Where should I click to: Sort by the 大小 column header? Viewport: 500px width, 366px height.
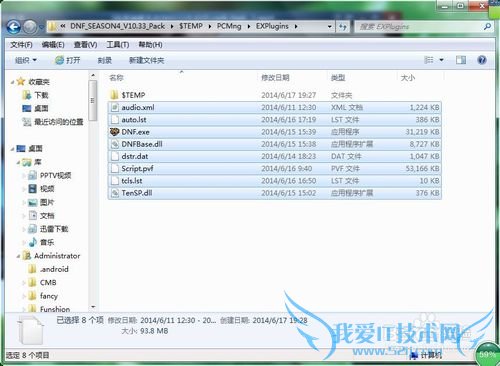click(x=407, y=78)
